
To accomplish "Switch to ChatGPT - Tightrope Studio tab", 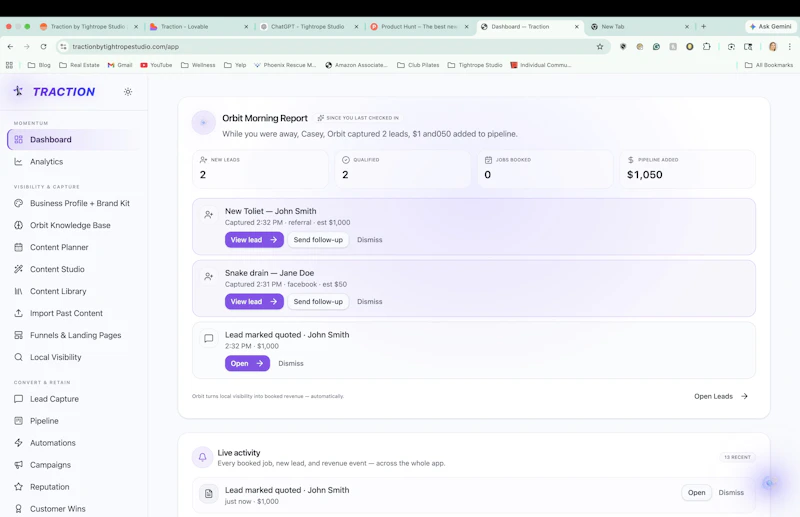I will tap(308, 27).
